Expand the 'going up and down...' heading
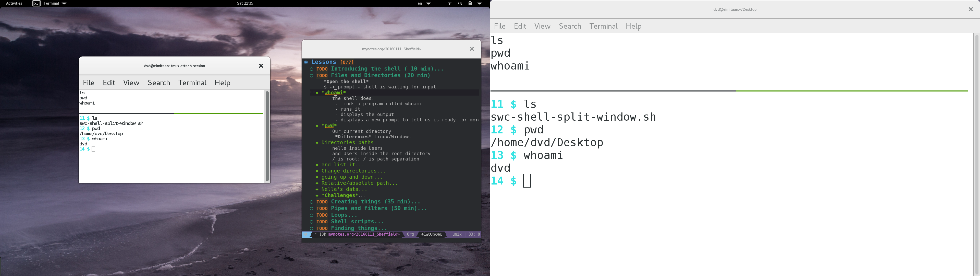 pos(352,177)
